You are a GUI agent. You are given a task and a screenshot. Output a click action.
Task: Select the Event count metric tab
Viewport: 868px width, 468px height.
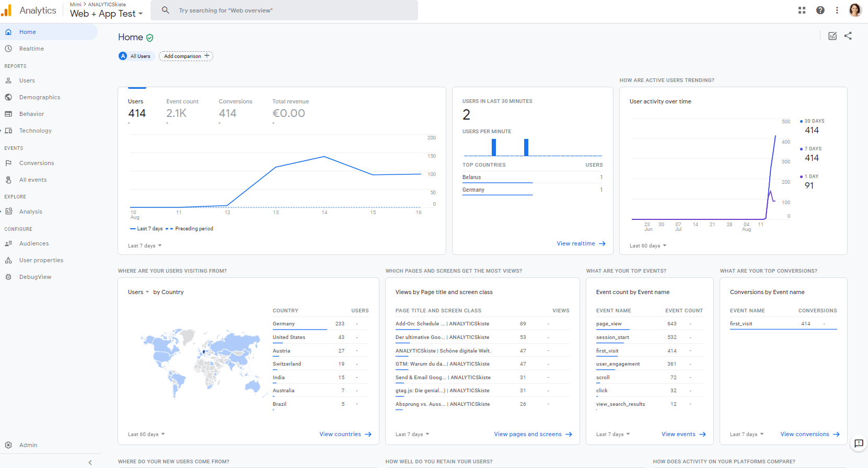coord(182,108)
